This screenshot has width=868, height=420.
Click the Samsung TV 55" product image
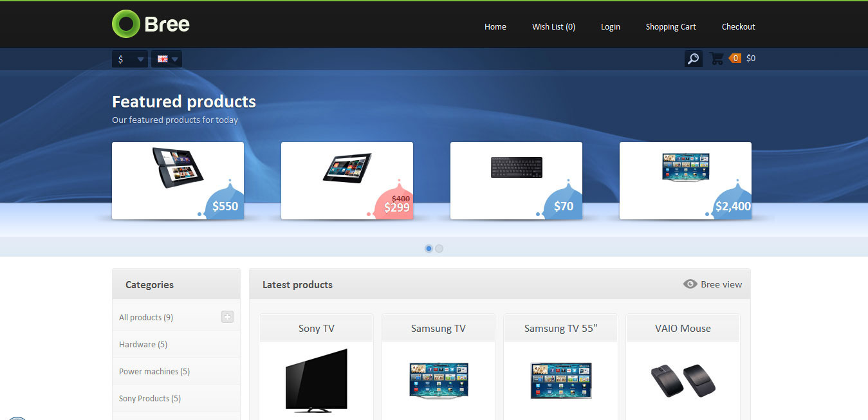click(x=561, y=380)
